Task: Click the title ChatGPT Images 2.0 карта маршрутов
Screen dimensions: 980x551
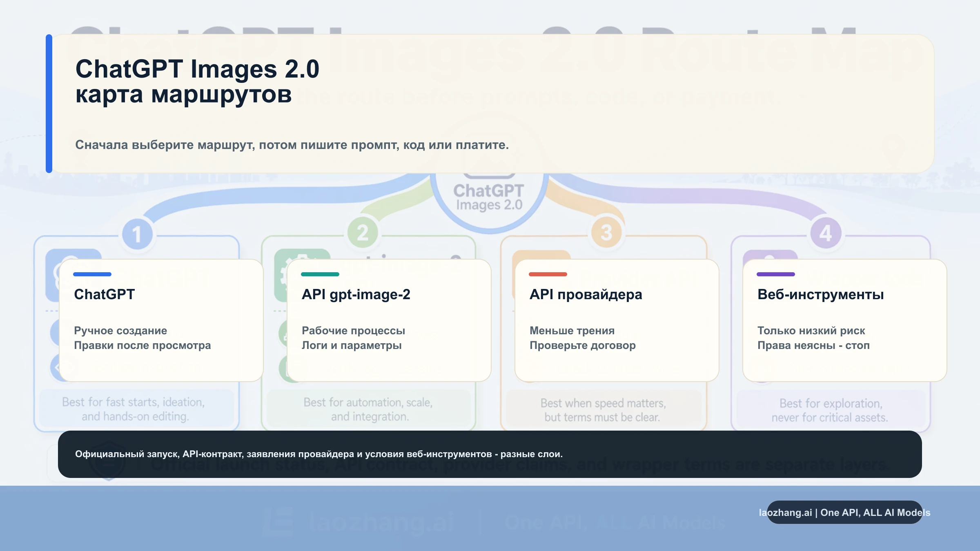Action: tap(198, 81)
